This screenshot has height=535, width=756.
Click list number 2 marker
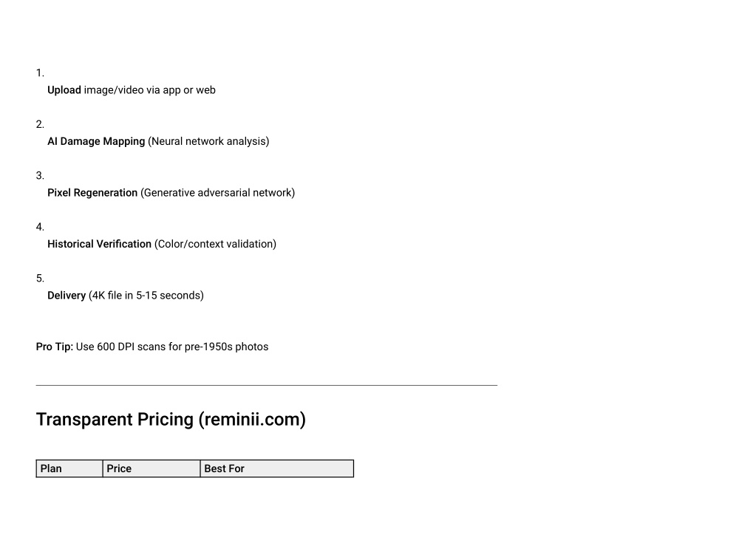40,124
